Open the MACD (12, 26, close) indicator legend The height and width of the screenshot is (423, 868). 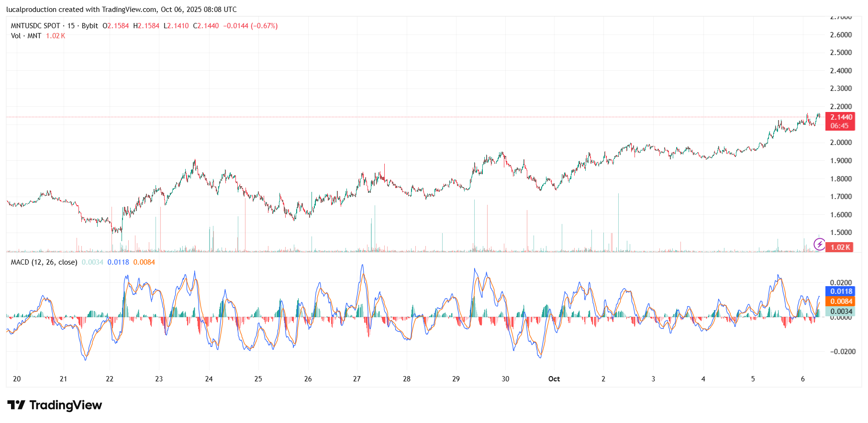[44, 262]
